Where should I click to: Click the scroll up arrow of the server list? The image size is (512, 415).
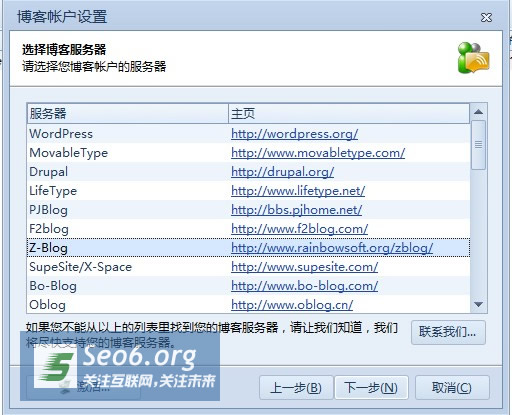[x=478, y=112]
